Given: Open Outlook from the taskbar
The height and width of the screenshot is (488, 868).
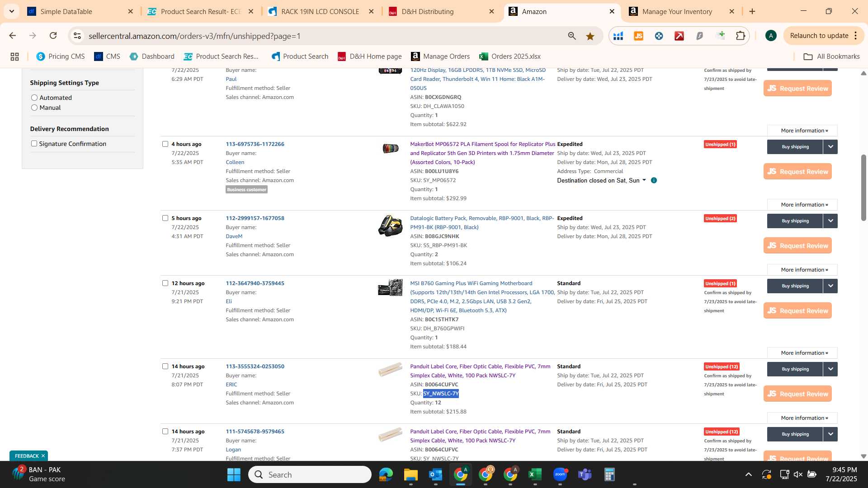Looking at the screenshot, I should 435,474.
